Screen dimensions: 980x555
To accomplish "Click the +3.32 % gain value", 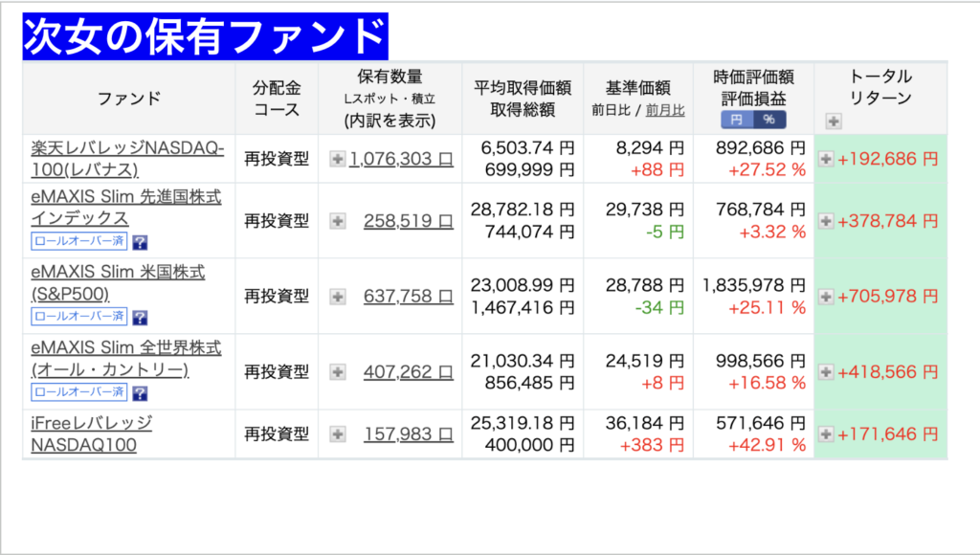I will click(x=772, y=232).
